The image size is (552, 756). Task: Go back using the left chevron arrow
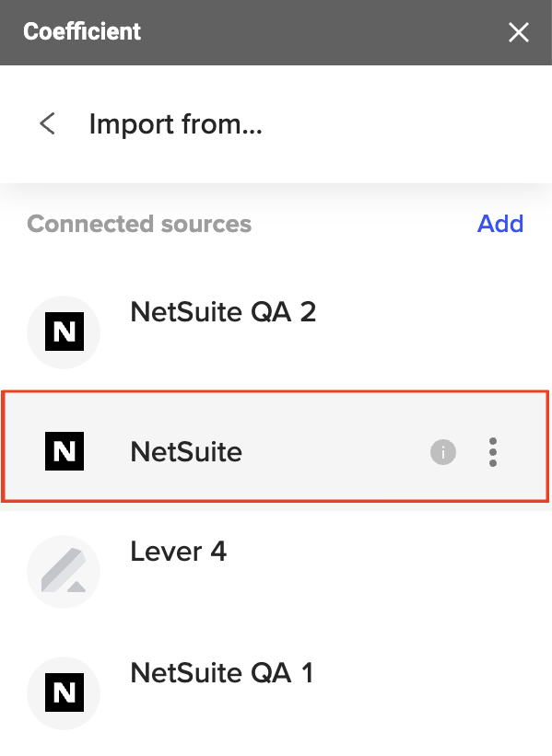tap(47, 124)
